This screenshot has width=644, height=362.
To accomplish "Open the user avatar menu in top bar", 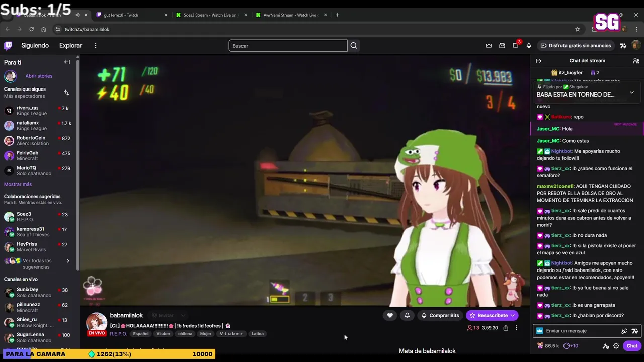I will (x=636, y=46).
